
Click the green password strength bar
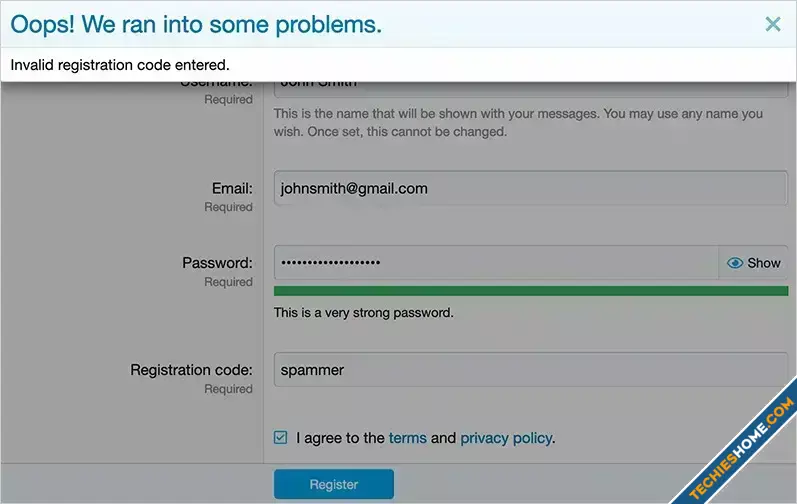530,291
